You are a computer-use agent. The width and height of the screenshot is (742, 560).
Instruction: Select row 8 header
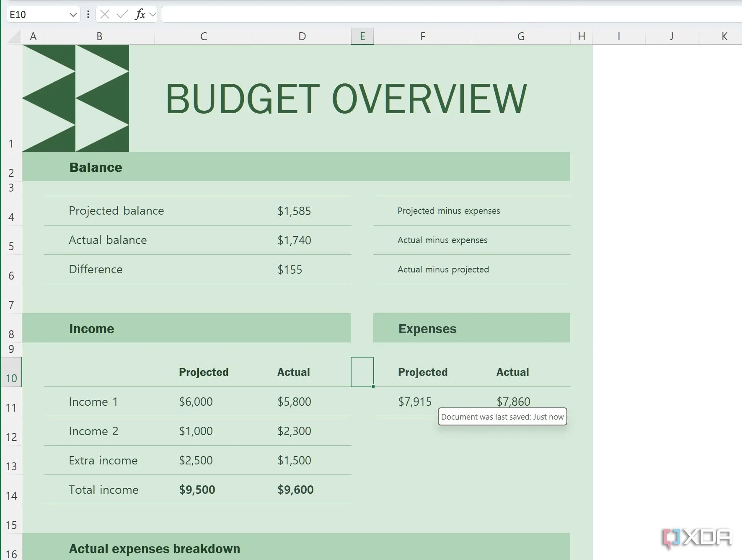tap(11, 328)
